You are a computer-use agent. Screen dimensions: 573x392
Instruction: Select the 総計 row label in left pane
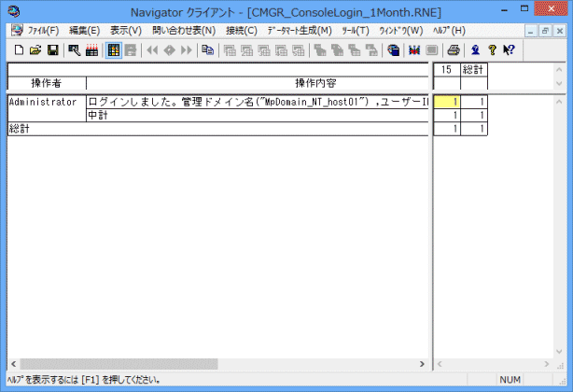coord(218,129)
